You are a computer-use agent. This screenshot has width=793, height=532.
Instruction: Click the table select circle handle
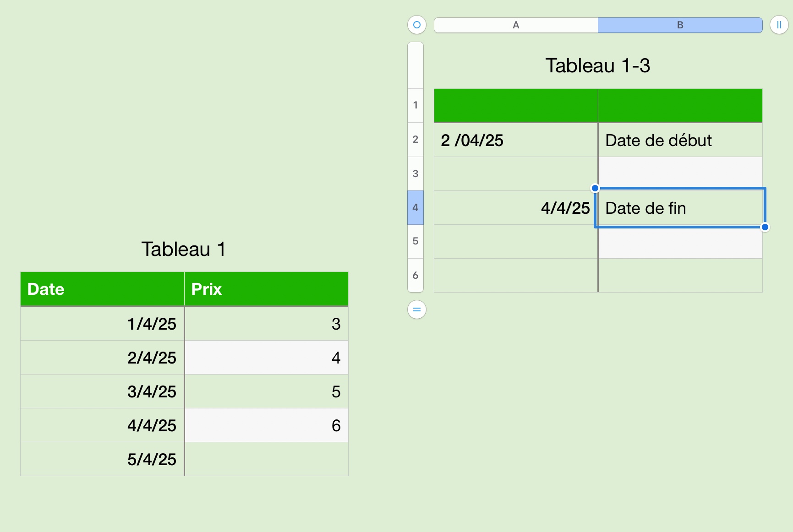coord(416,25)
